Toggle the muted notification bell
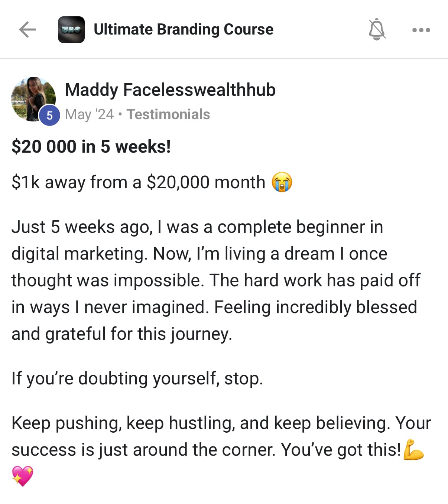The width and height of the screenshot is (448, 504). click(377, 29)
